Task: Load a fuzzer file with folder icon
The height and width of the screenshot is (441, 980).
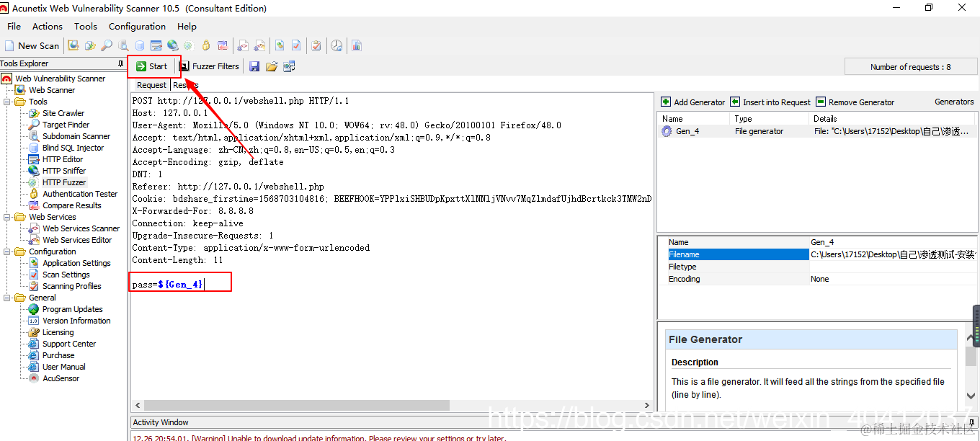Action: (272, 66)
